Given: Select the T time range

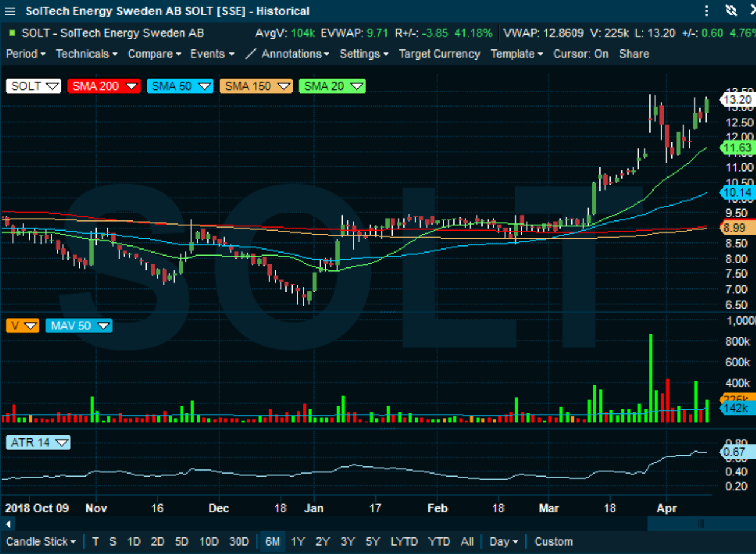Looking at the screenshot, I should 95,541.
